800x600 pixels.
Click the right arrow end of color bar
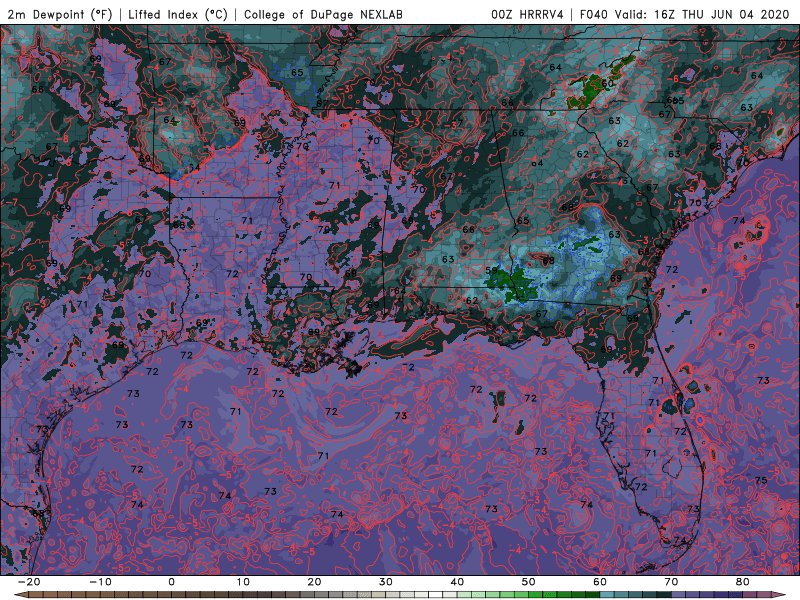point(781,595)
